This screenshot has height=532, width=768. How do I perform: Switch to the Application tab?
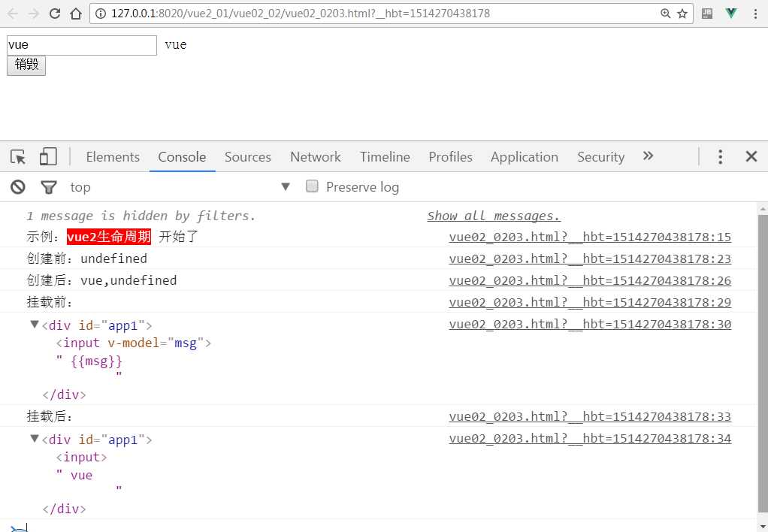click(x=525, y=157)
